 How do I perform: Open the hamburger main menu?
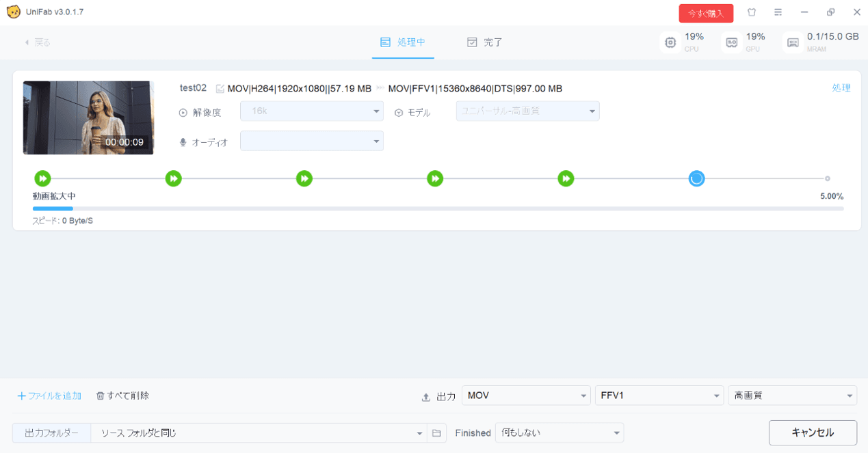(x=778, y=12)
